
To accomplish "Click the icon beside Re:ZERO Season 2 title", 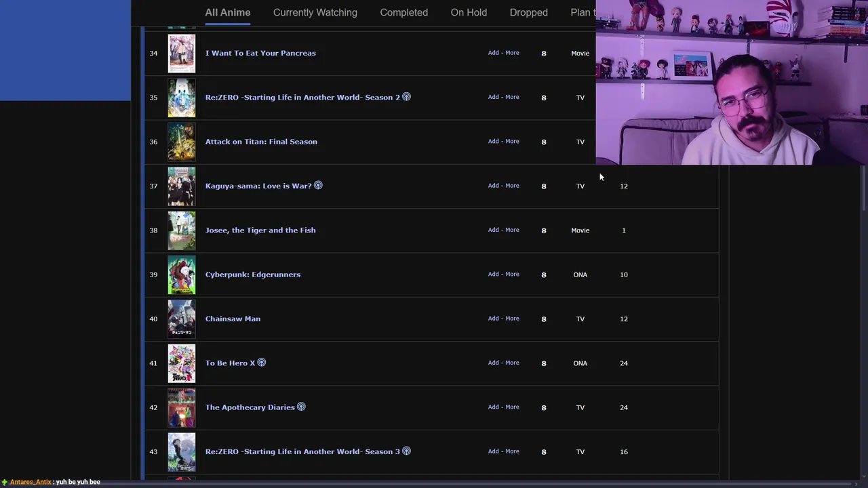I will (x=406, y=97).
